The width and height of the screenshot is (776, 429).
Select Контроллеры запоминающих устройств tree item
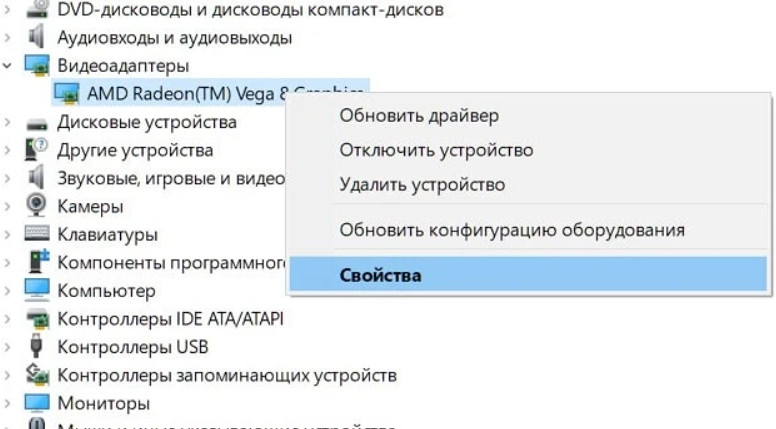pyautogui.click(x=227, y=375)
